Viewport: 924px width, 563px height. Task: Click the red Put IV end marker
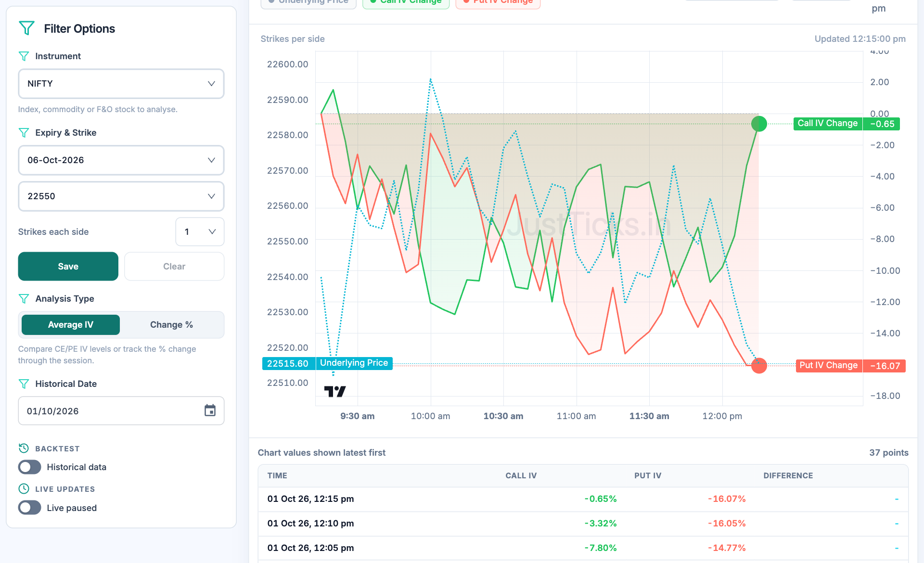pyautogui.click(x=759, y=366)
